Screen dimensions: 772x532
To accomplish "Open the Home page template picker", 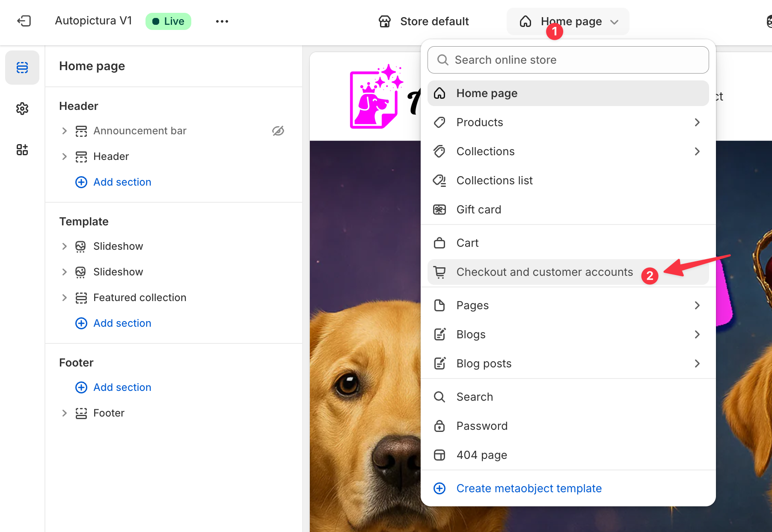I will (567, 21).
